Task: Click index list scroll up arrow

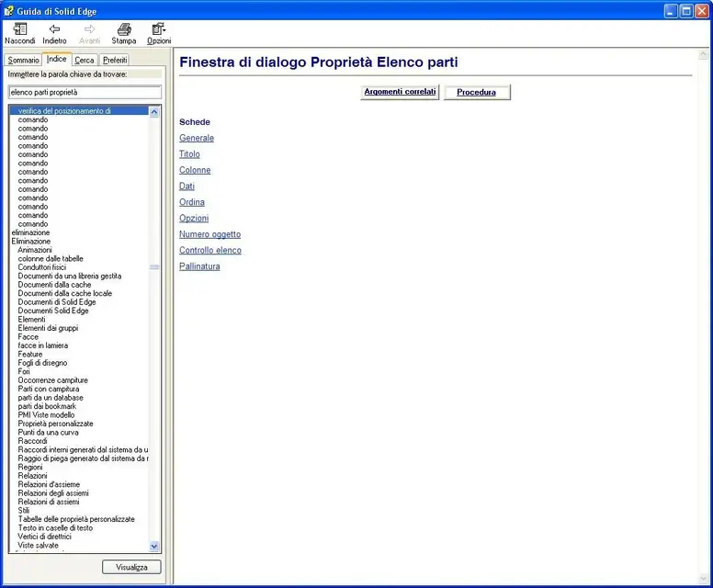Action: coord(154,111)
